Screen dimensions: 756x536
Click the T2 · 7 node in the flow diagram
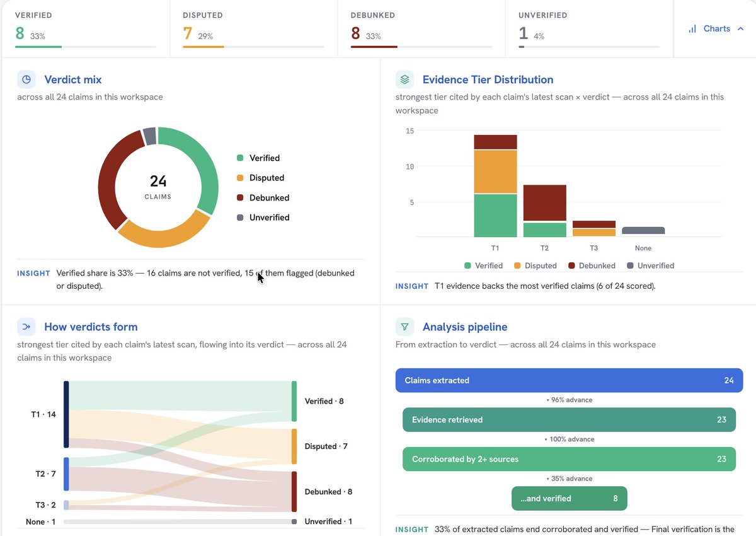click(x=66, y=474)
